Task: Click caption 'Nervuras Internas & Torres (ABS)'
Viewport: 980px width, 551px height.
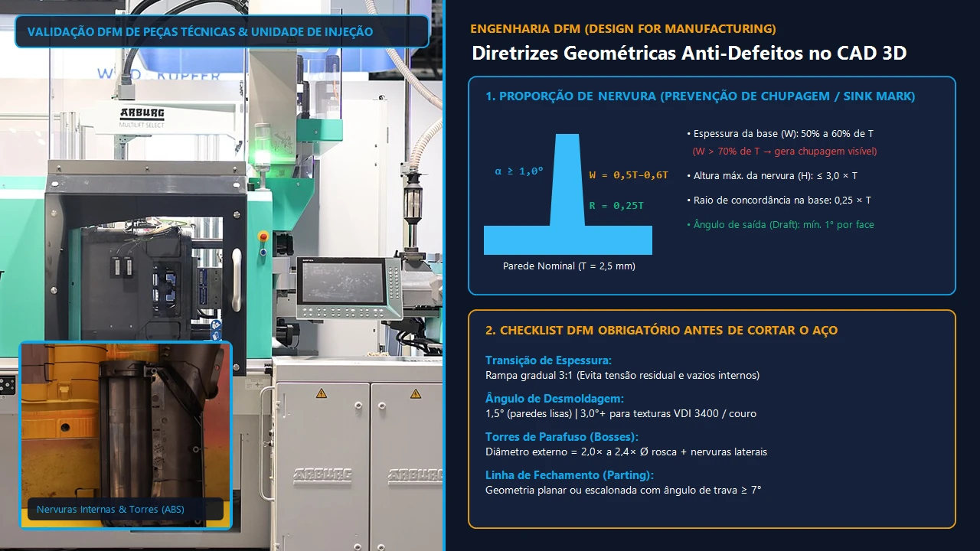Action: pos(110,509)
